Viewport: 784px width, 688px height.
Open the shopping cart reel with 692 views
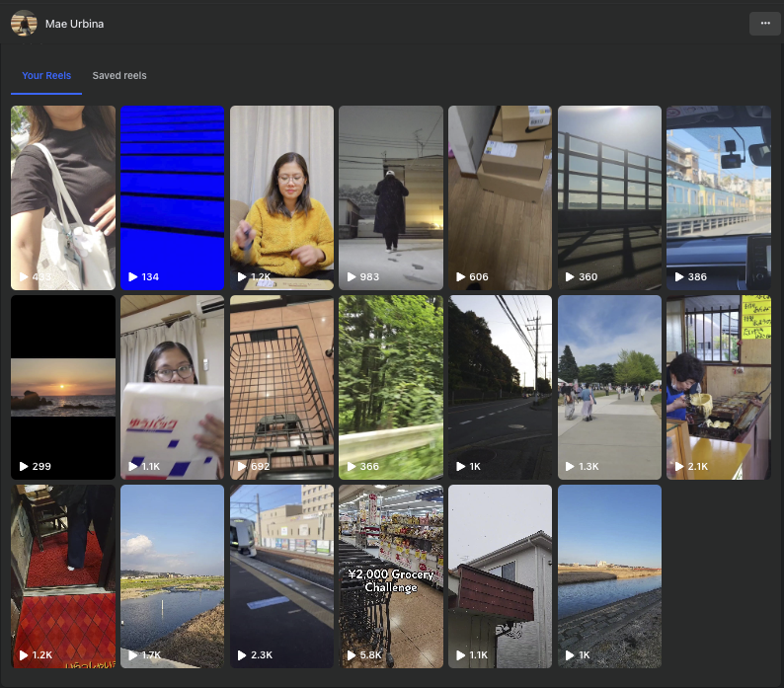click(x=281, y=387)
